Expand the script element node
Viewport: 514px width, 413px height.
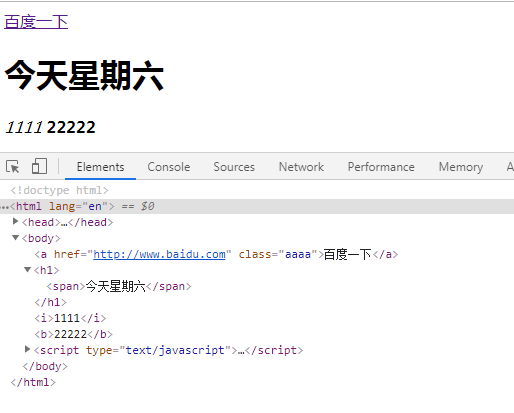coord(27,349)
